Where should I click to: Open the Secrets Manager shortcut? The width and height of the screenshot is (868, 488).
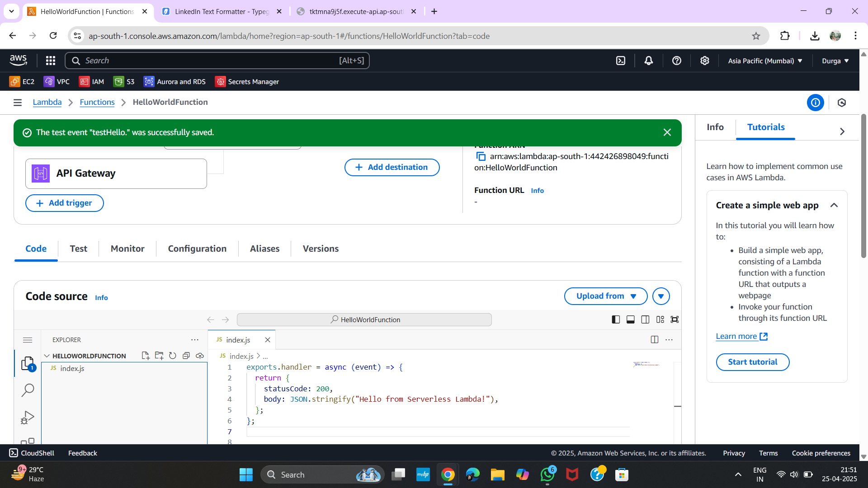(247, 82)
